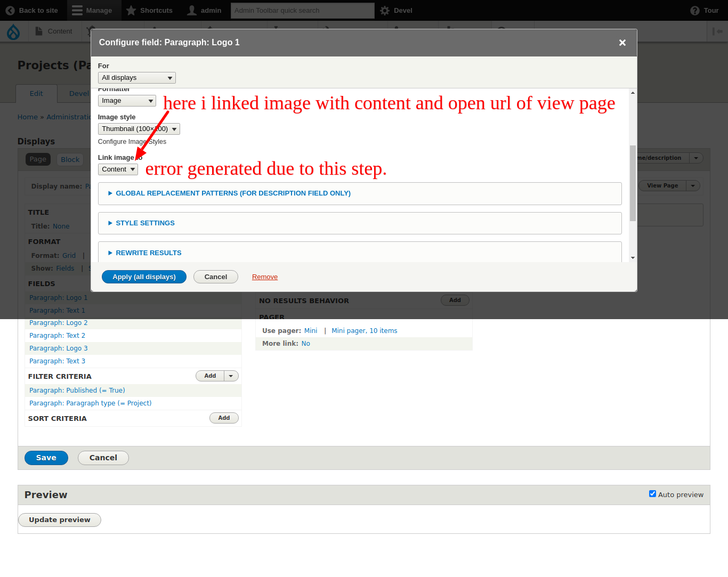This screenshot has height=577, width=728.
Task: Click the Content page icon
Action: [37, 31]
